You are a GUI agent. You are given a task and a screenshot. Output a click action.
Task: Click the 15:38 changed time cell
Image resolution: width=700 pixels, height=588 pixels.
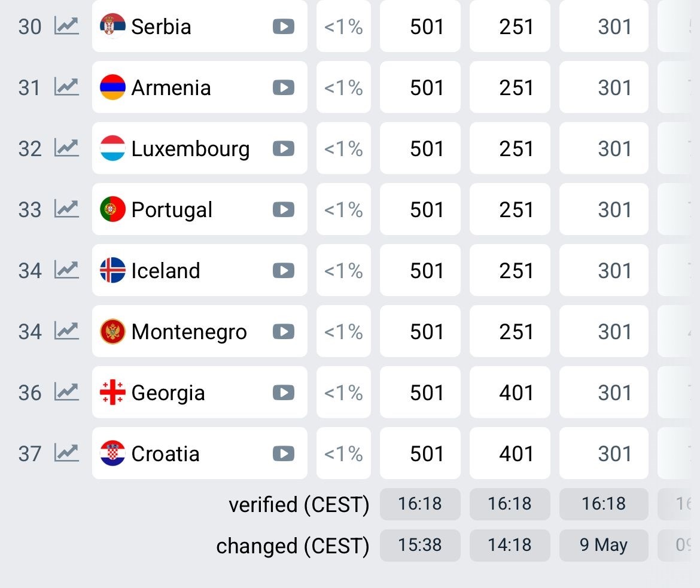click(x=420, y=545)
